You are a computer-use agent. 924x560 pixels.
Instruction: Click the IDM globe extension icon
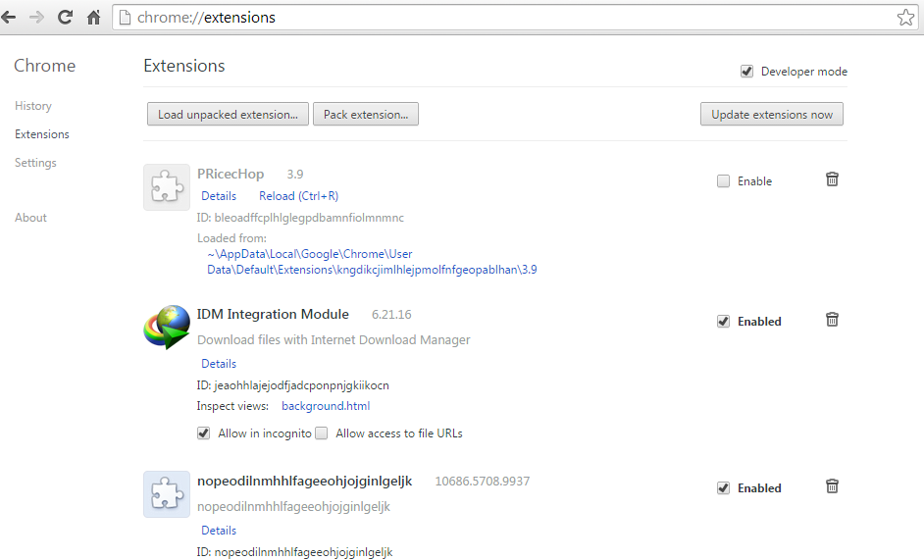pos(167,328)
